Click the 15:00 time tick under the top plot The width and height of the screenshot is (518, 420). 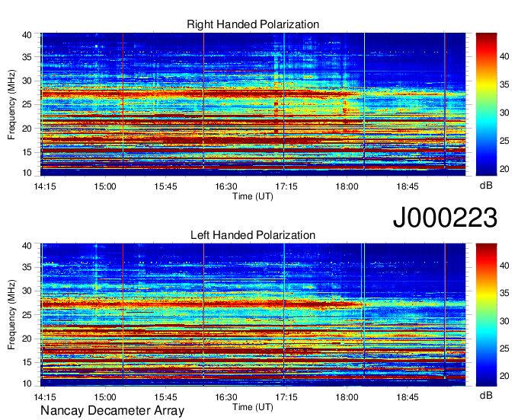click(105, 186)
